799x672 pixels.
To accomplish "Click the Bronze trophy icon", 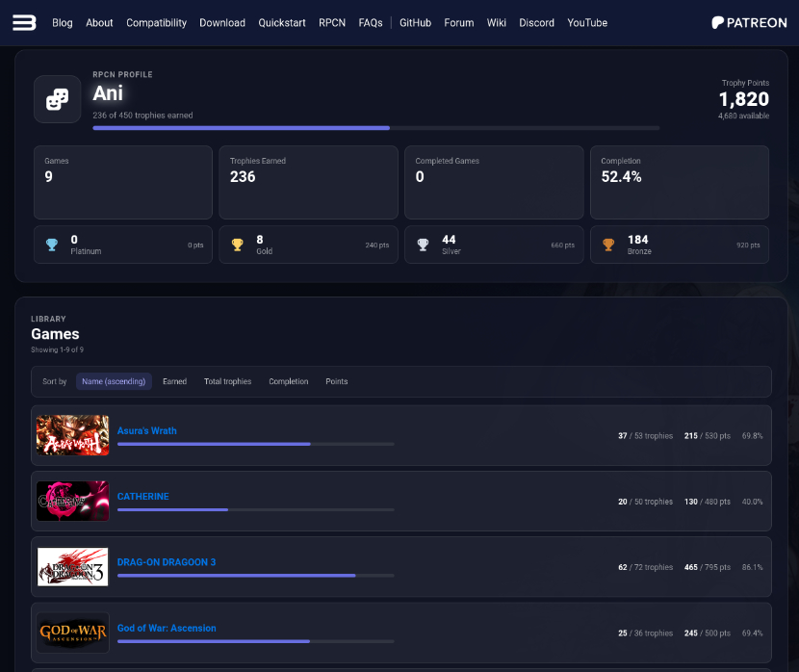I will click(x=608, y=246).
